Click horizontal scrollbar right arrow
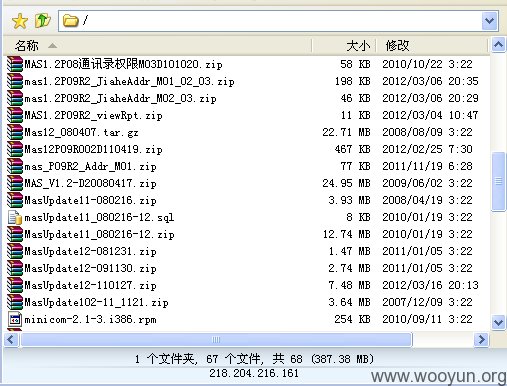The image size is (507, 386). (481, 340)
